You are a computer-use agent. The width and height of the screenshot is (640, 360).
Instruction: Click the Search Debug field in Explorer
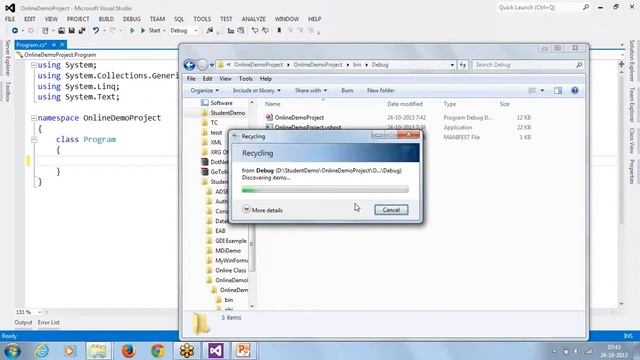click(x=527, y=65)
